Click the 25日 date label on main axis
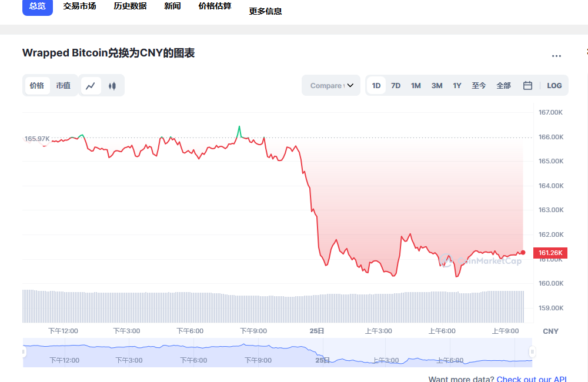This screenshot has width=588, height=382. coord(317,331)
